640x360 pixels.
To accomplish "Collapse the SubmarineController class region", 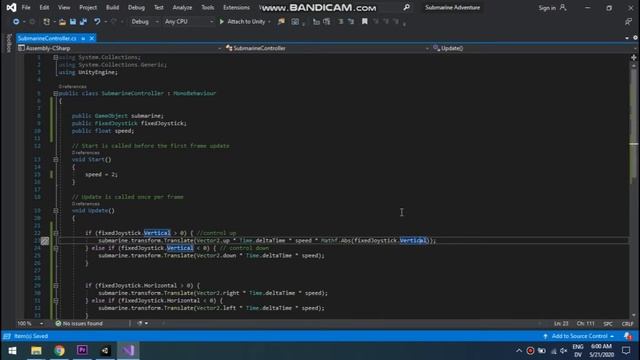I will click(56, 93).
